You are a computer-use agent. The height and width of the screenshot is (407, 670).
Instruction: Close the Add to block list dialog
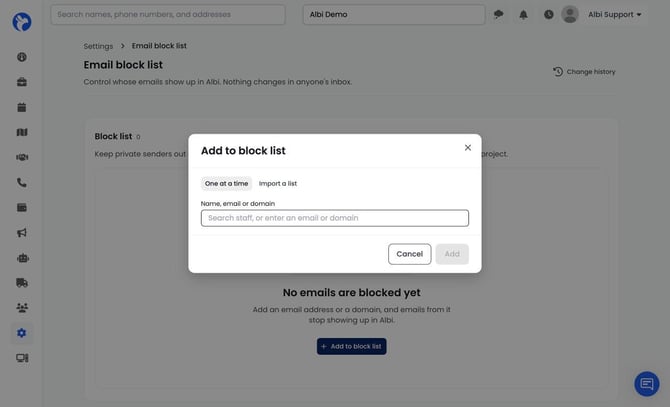tap(468, 147)
